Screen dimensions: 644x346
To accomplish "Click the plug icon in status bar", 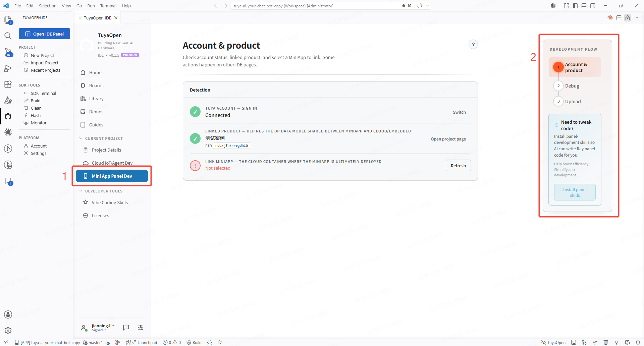I will click(x=616, y=342).
